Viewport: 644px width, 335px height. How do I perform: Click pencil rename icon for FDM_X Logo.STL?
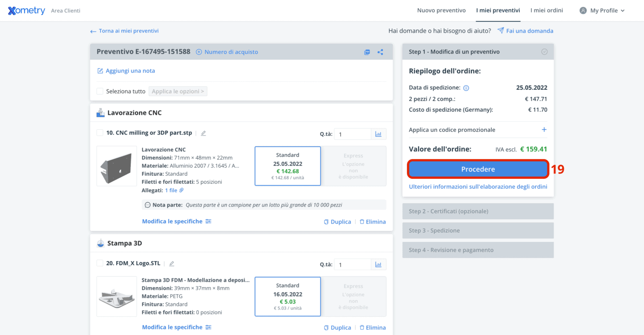[x=172, y=264]
